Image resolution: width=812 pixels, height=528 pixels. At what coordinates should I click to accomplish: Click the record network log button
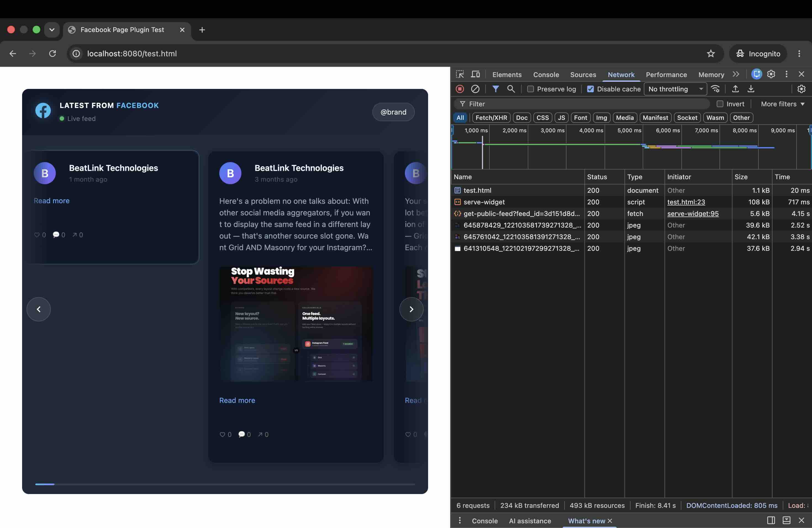click(x=460, y=89)
